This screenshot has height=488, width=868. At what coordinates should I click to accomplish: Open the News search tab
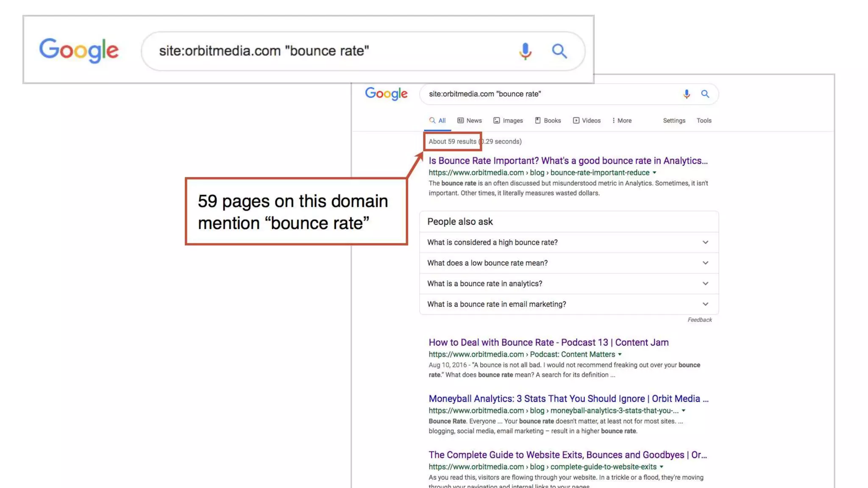point(470,121)
